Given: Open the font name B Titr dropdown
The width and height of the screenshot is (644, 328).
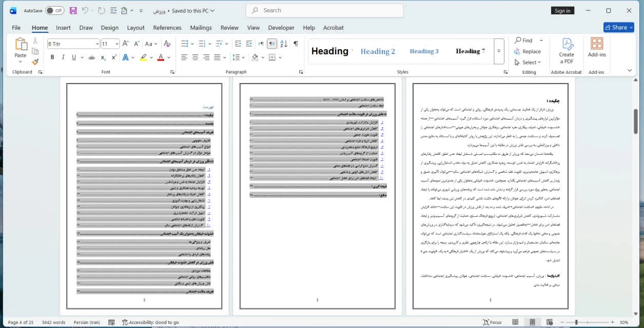Looking at the screenshot, I should click(x=97, y=44).
